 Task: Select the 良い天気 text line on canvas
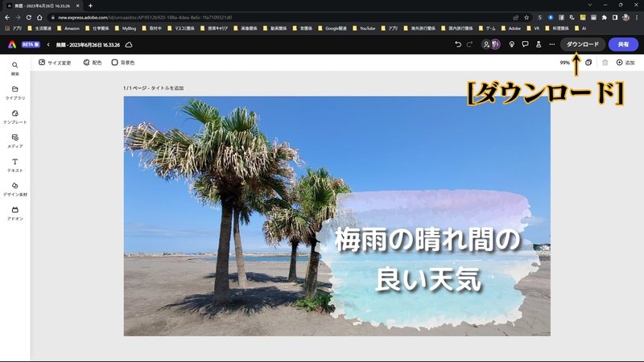[x=428, y=280]
